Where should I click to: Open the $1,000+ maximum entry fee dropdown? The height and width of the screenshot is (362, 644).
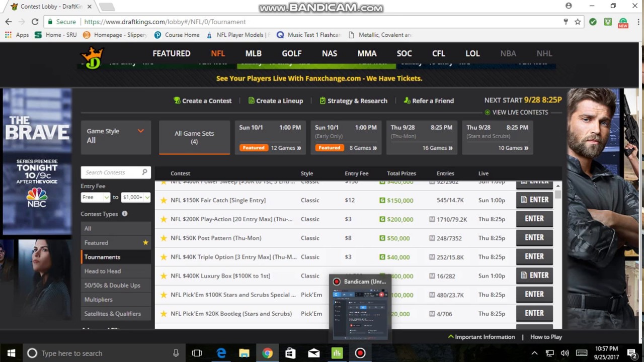click(x=135, y=197)
